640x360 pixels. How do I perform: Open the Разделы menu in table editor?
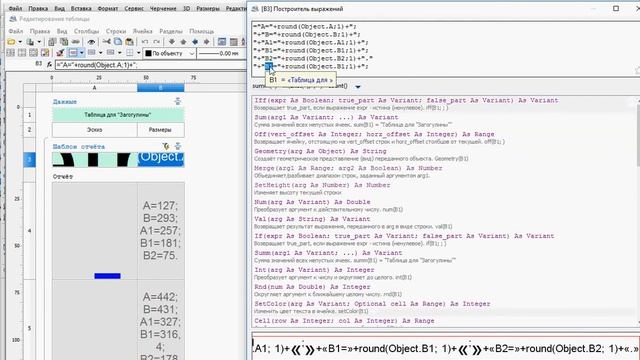point(171,31)
